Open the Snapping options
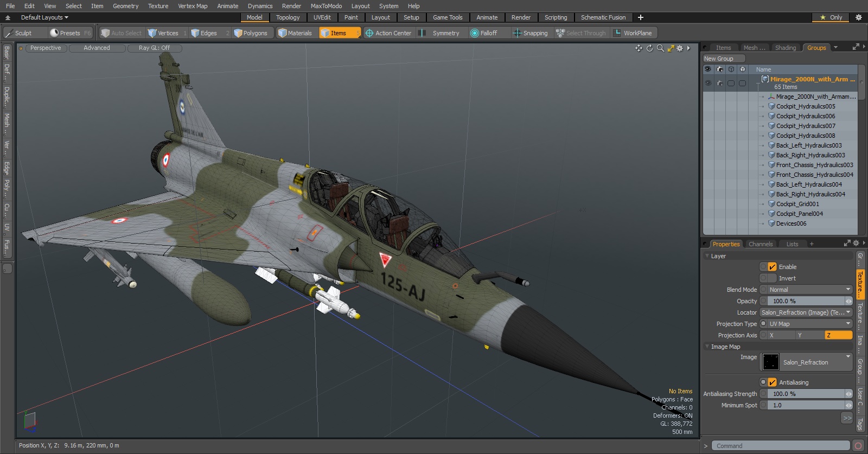The width and height of the screenshot is (868, 454). [x=531, y=33]
